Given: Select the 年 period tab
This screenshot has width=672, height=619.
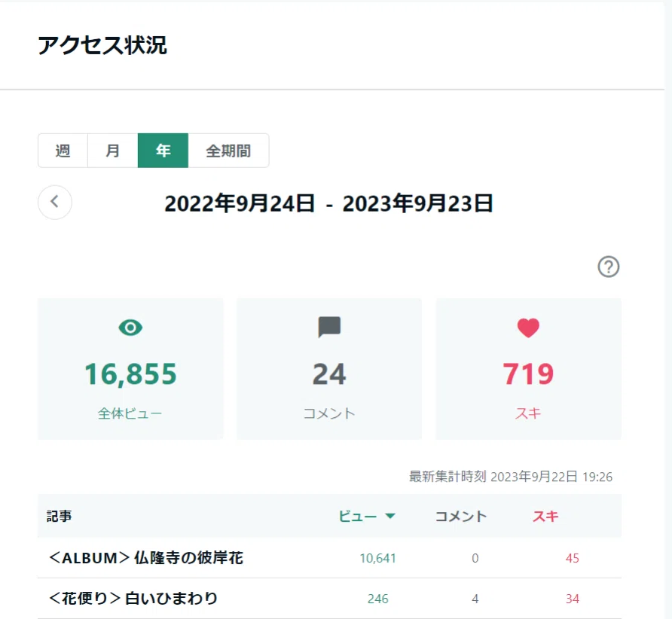Looking at the screenshot, I should click(x=163, y=151).
